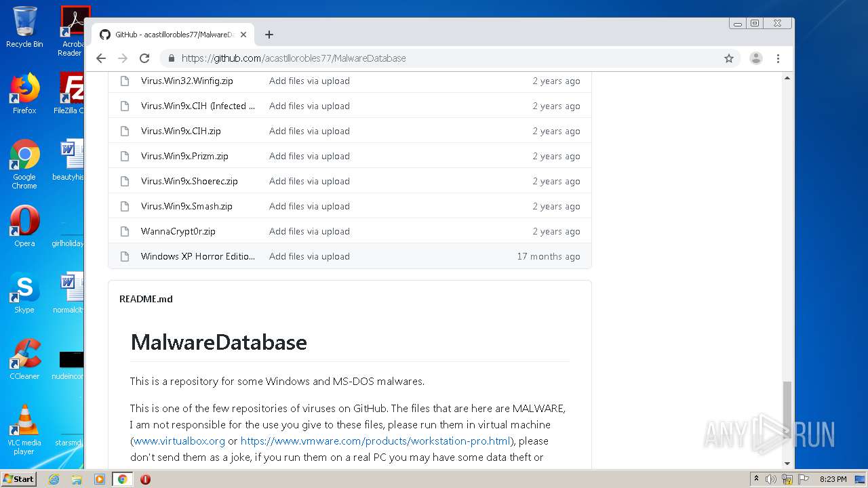This screenshot has width=868, height=488.
Task: Click the 8:23 PM system clock
Action: [833, 479]
